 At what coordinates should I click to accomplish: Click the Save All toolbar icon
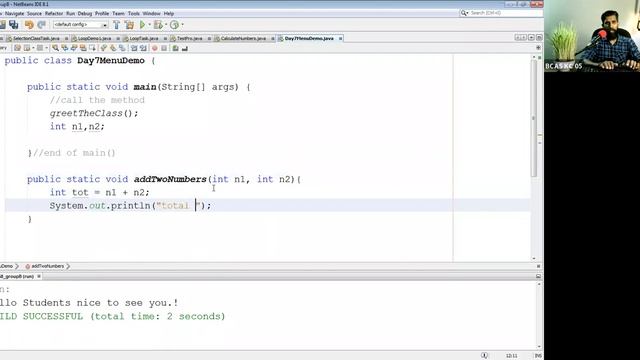click(x=13, y=25)
